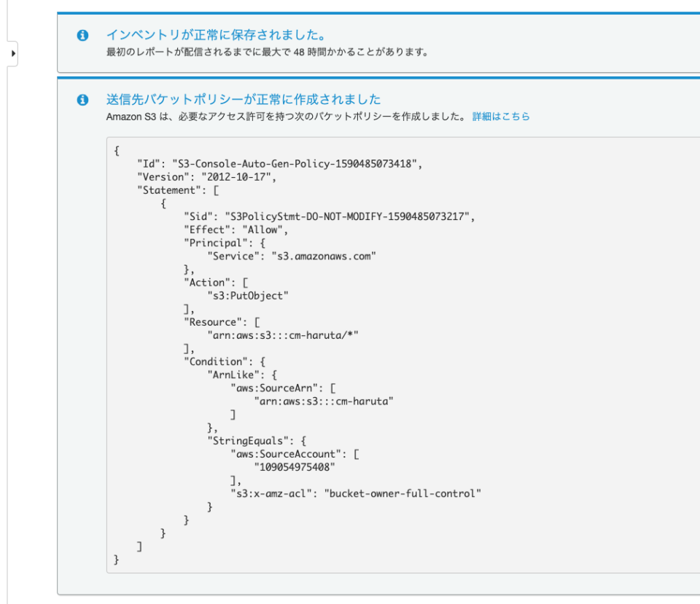Image resolution: width=700 pixels, height=604 pixels.
Task: Click the "Version": "2012-10-17" line
Action: 206,177
